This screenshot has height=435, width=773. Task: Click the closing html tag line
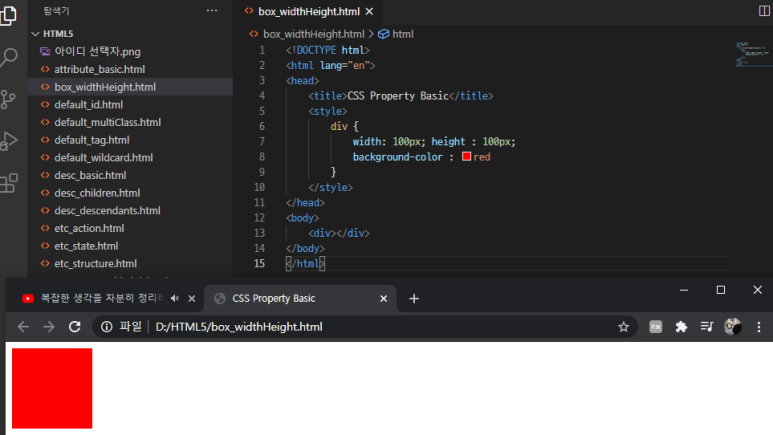(x=305, y=263)
